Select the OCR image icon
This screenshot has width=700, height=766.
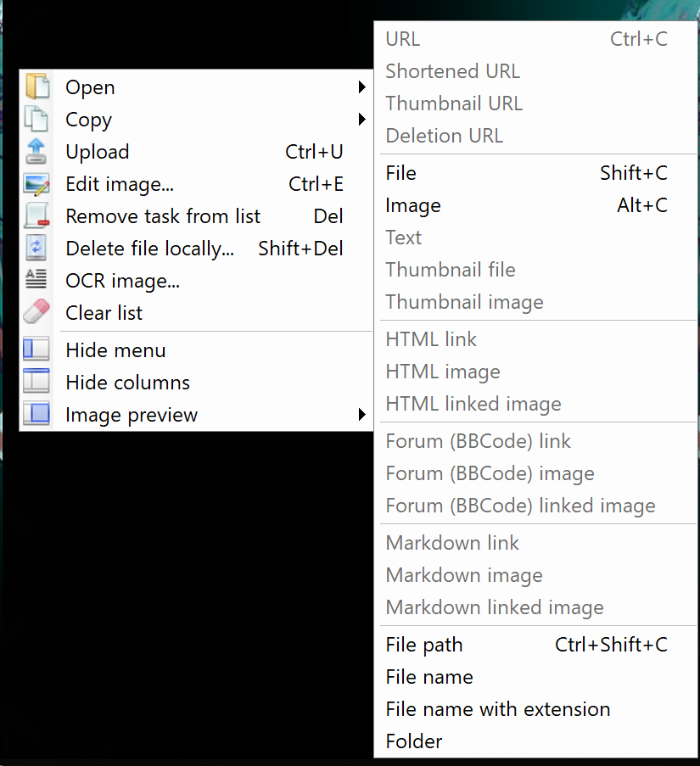[36, 281]
